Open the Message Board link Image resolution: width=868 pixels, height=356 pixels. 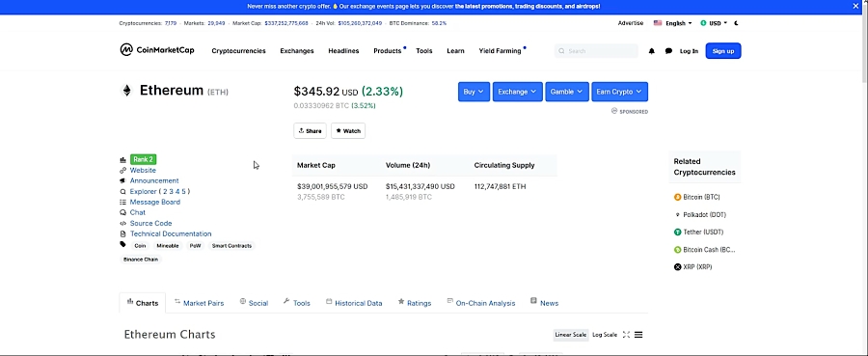tap(155, 202)
